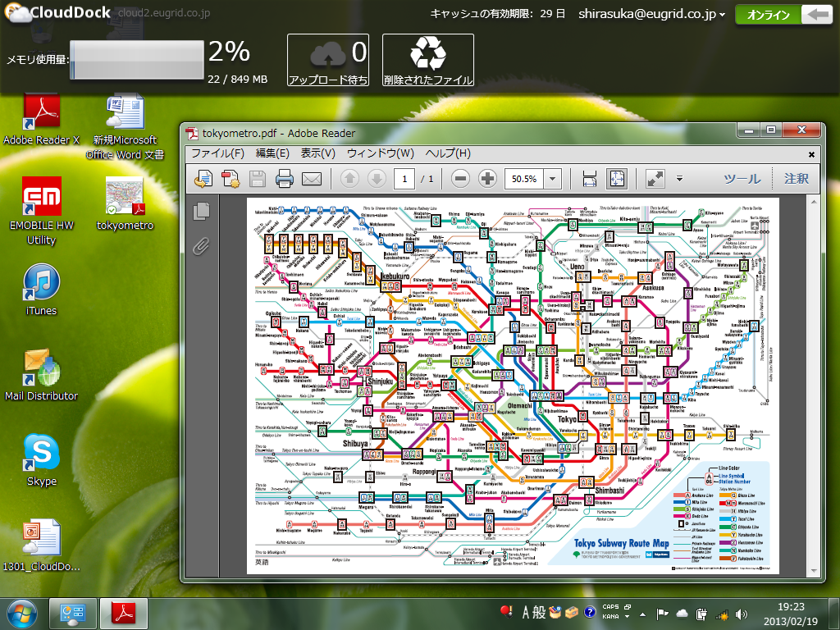Send the file via the email envelope icon

coord(312,178)
